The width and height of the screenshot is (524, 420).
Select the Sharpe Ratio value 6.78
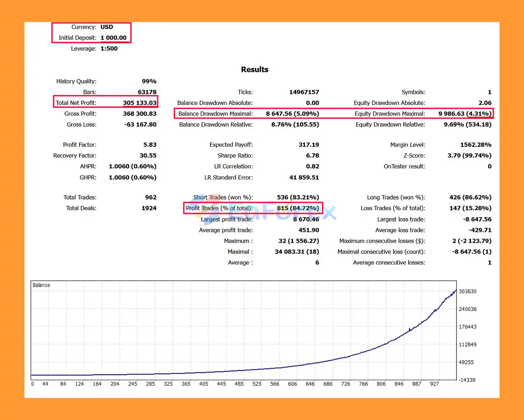tap(312, 155)
